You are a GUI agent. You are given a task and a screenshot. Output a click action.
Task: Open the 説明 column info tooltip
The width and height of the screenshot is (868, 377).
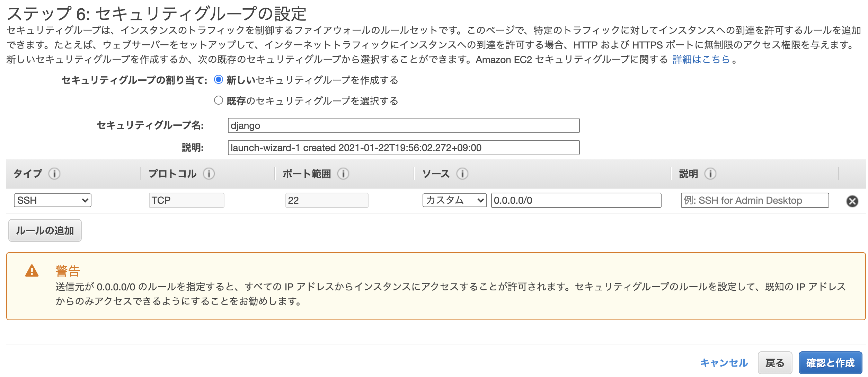(x=711, y=174)
